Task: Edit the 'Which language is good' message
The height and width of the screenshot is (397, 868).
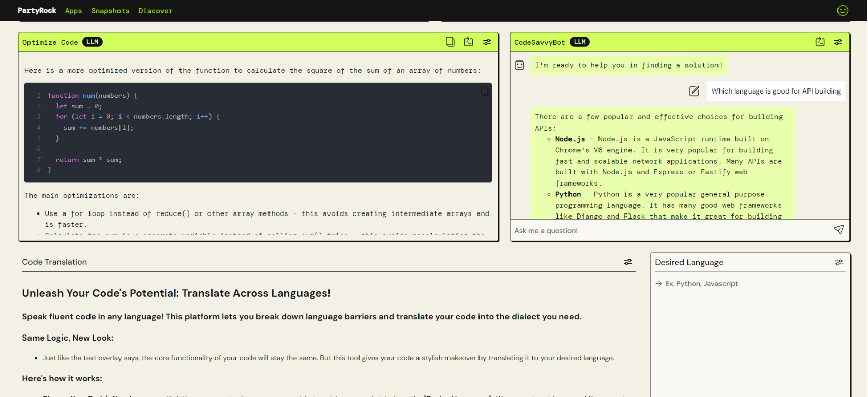Action: point(694,91)
